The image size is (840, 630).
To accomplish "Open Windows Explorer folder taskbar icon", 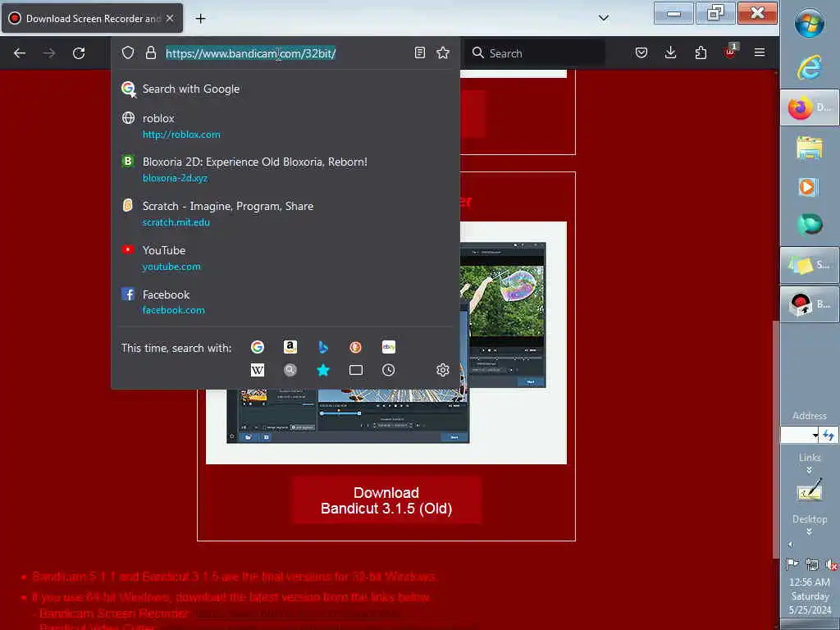I will coord(810,148).
